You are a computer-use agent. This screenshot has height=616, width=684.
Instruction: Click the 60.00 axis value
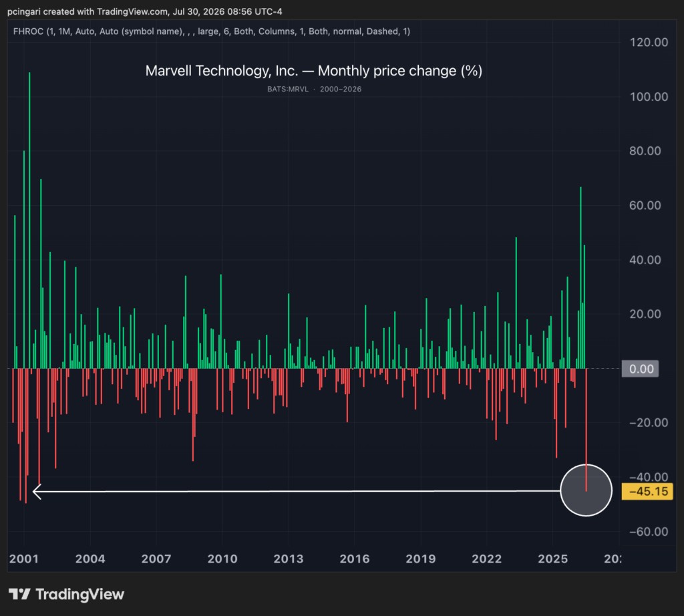coord(645,206)
